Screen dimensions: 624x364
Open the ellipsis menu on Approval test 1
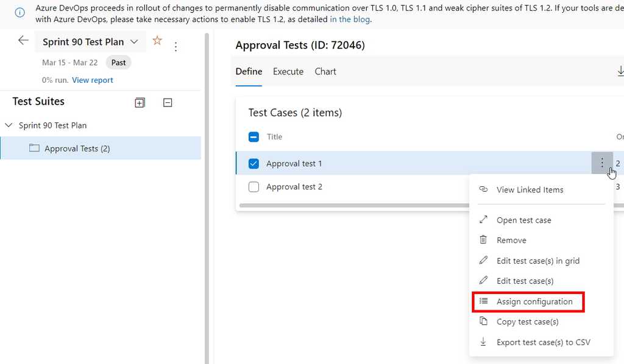(602, 163)
